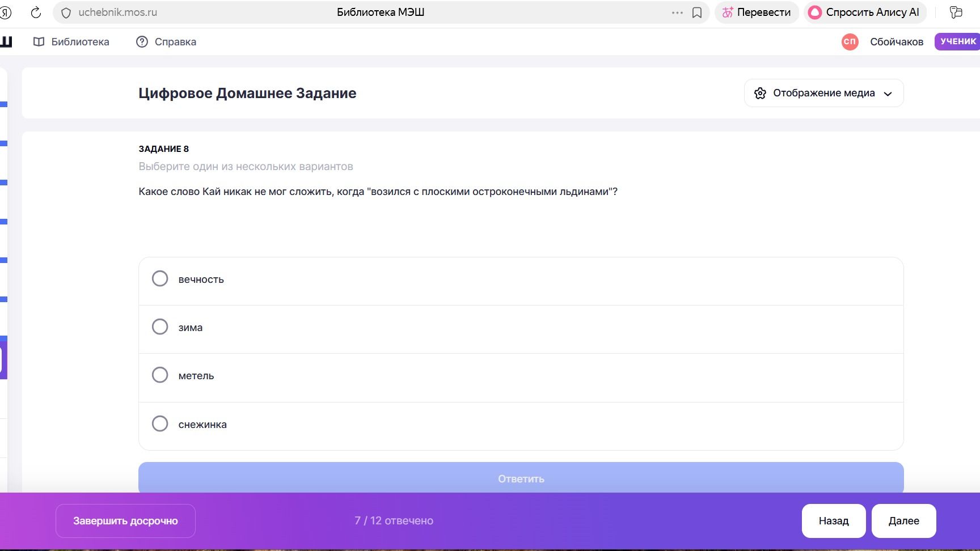This screenshot has width=980, height=551.
Task: Click the УЧЕНИК role badge
Action: click(957, 41)
